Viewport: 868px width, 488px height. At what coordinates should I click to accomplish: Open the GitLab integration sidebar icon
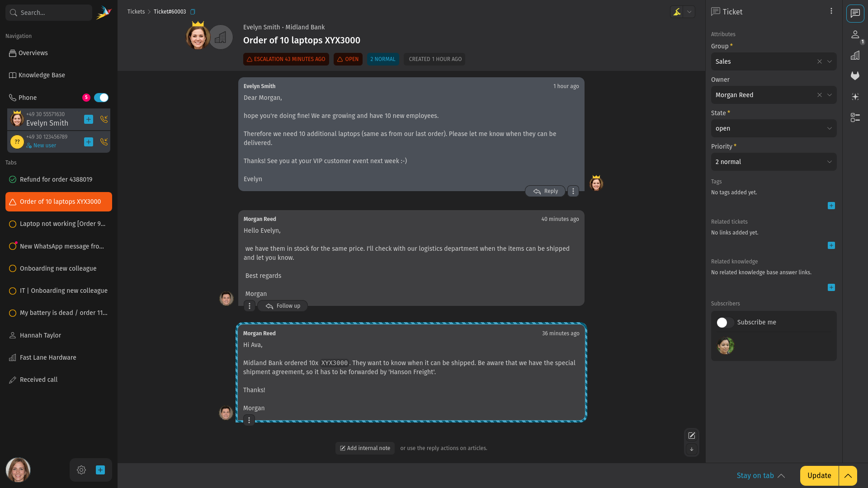(855, 76)
